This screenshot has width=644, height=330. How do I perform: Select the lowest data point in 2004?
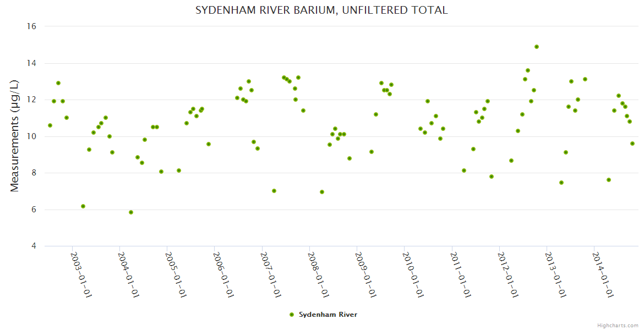131,212
